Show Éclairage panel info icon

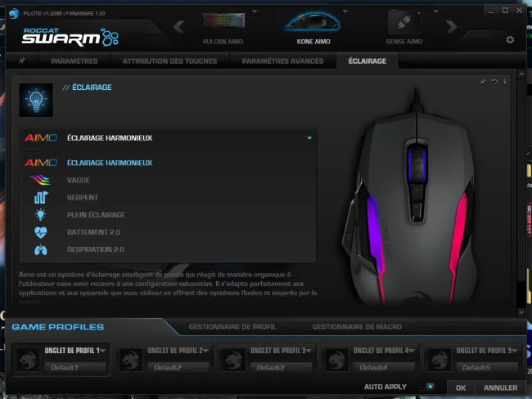point(504,82)
